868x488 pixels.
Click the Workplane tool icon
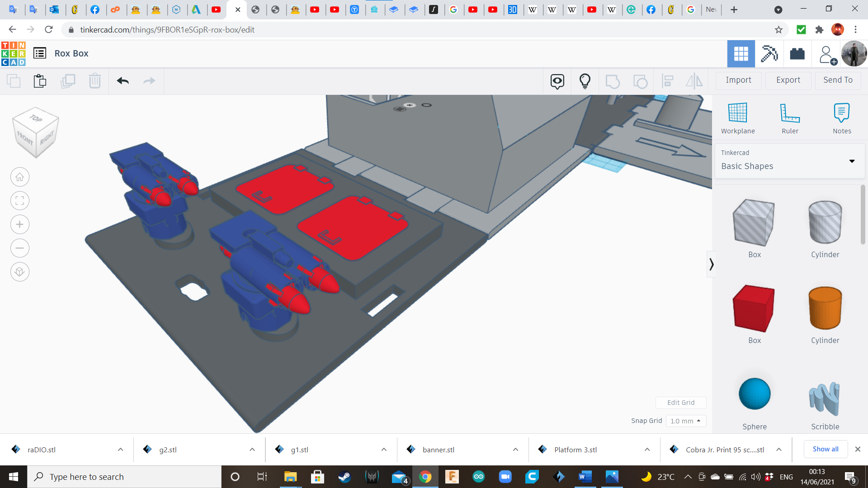[x=737, y=113]
